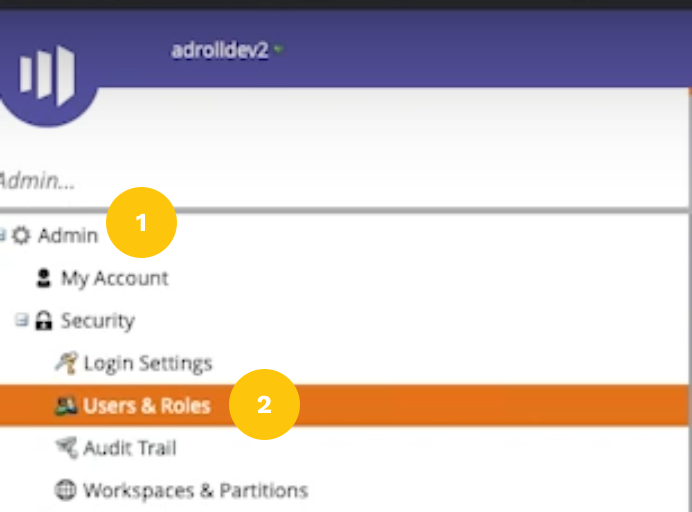Click the Workspaces & Partitions globe icon

pos(66,490)
